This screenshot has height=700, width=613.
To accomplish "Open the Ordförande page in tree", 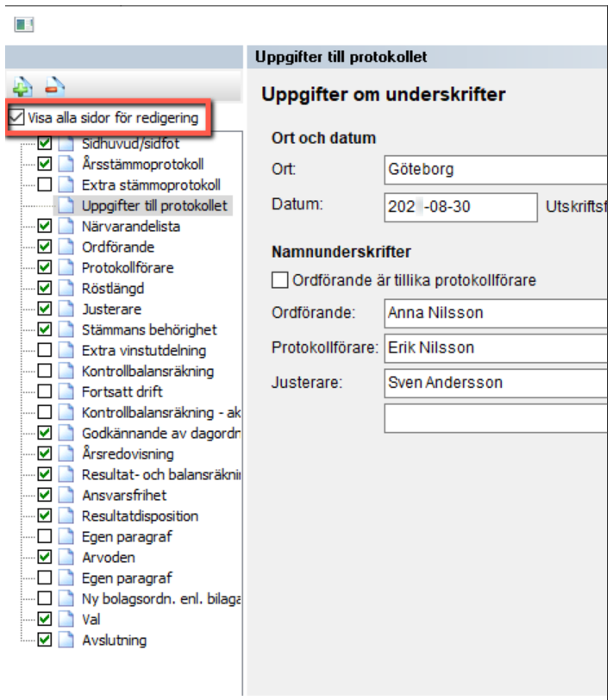I will (118, 247).
